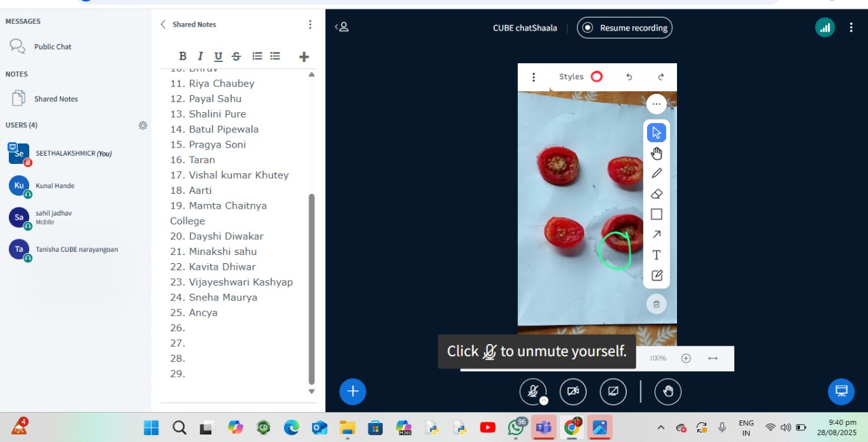Viewport: 868px width, 442px height.
Task: Select the hand pan tool
Action: 656,153
